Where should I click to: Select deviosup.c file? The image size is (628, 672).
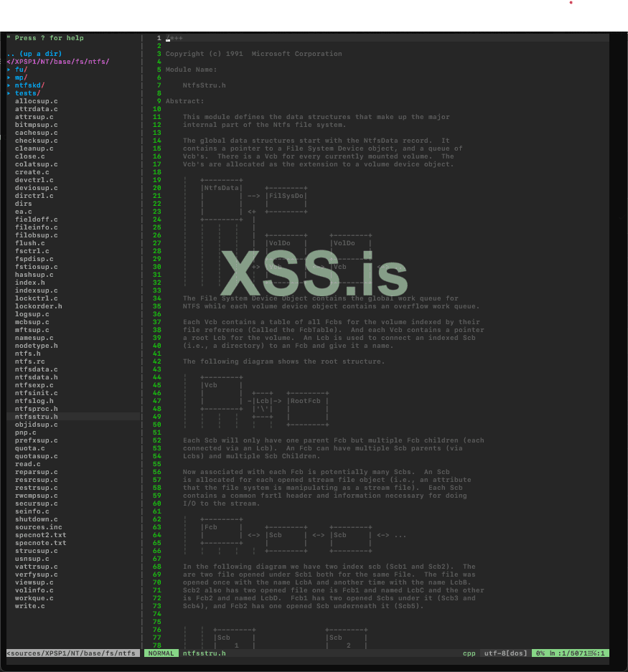coord(37,188)
